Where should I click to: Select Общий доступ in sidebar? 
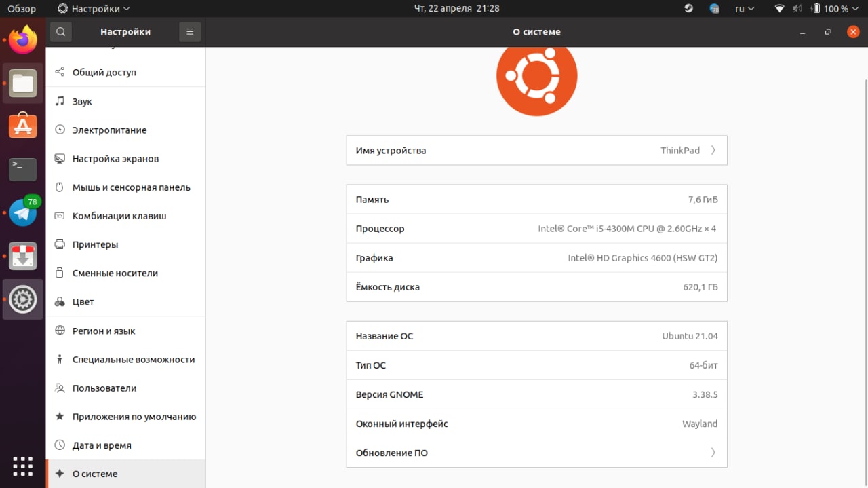click(x=125, y=72)
